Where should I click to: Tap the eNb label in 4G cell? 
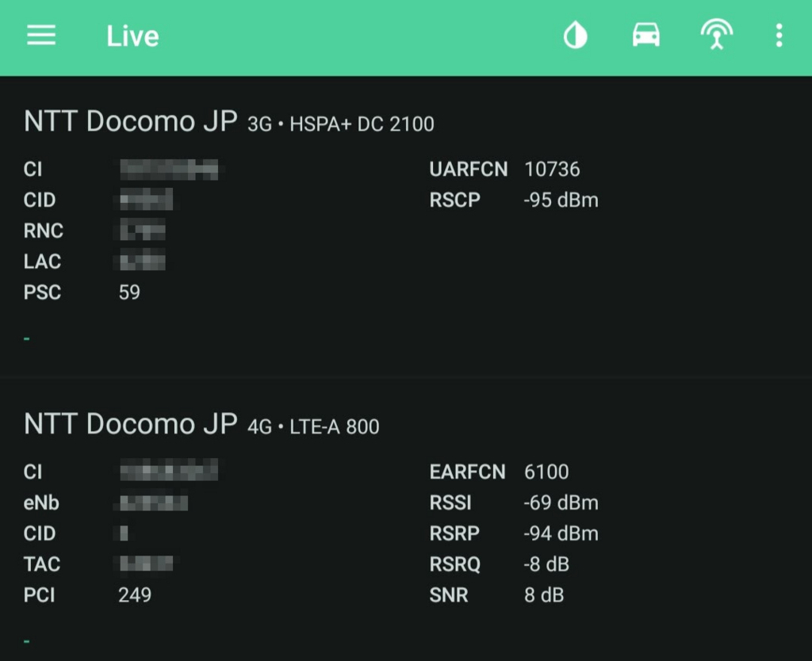(41, 502)
